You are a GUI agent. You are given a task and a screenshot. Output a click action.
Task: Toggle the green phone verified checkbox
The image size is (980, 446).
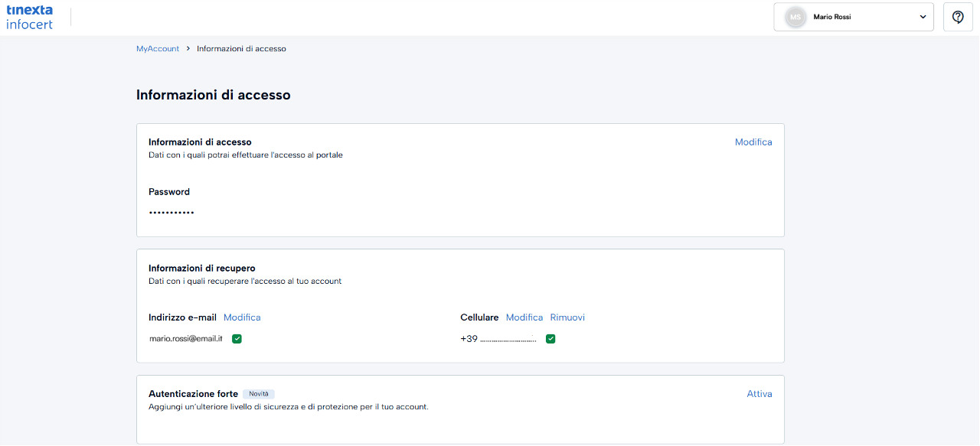click(550, 339)
